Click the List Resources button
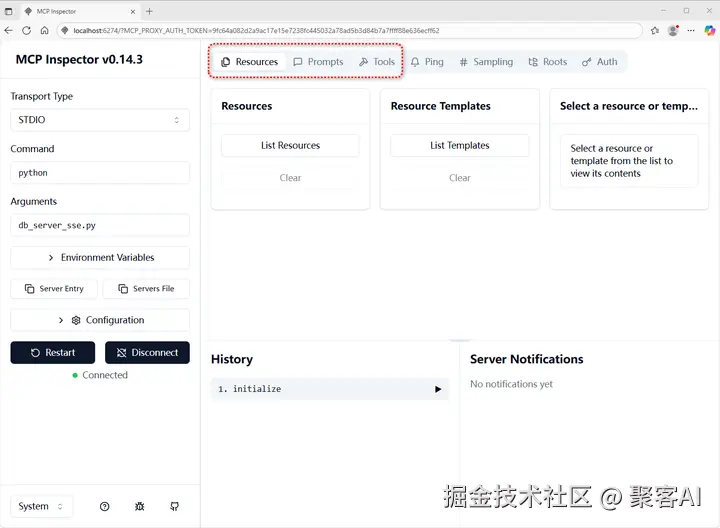This screenshot has height=528, width=720. (290, 146)
